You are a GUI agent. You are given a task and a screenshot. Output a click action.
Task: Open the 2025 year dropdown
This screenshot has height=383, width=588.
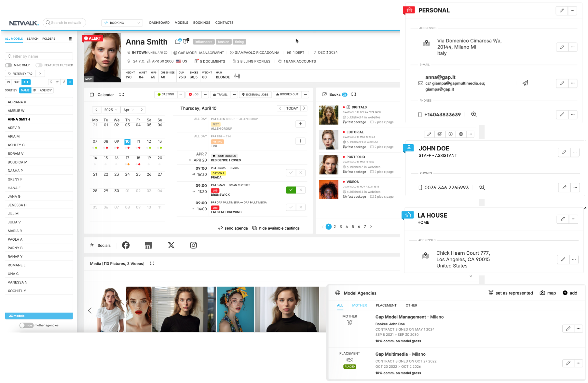coord(111,110)
